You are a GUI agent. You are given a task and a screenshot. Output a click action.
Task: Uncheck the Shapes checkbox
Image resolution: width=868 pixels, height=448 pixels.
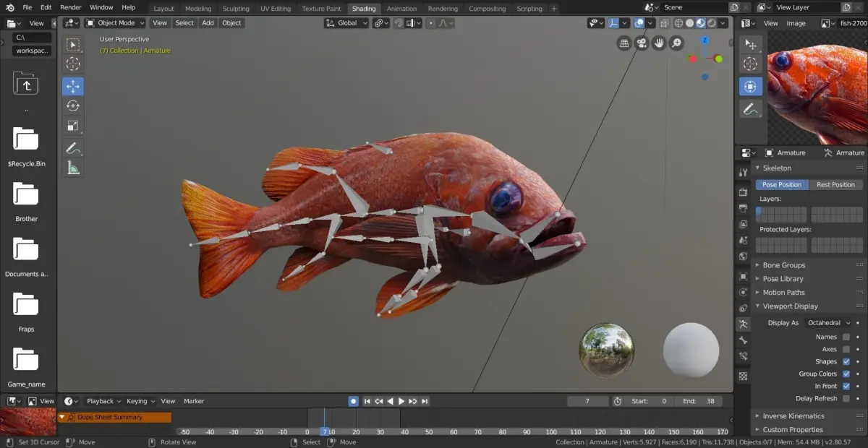click(x=846, y=361)
